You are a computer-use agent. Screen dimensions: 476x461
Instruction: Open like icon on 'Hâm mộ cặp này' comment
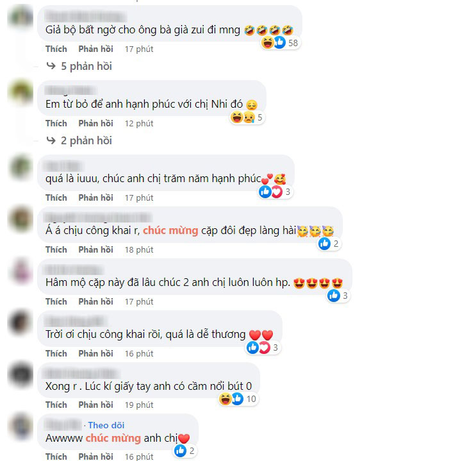(x=334, y=296)
